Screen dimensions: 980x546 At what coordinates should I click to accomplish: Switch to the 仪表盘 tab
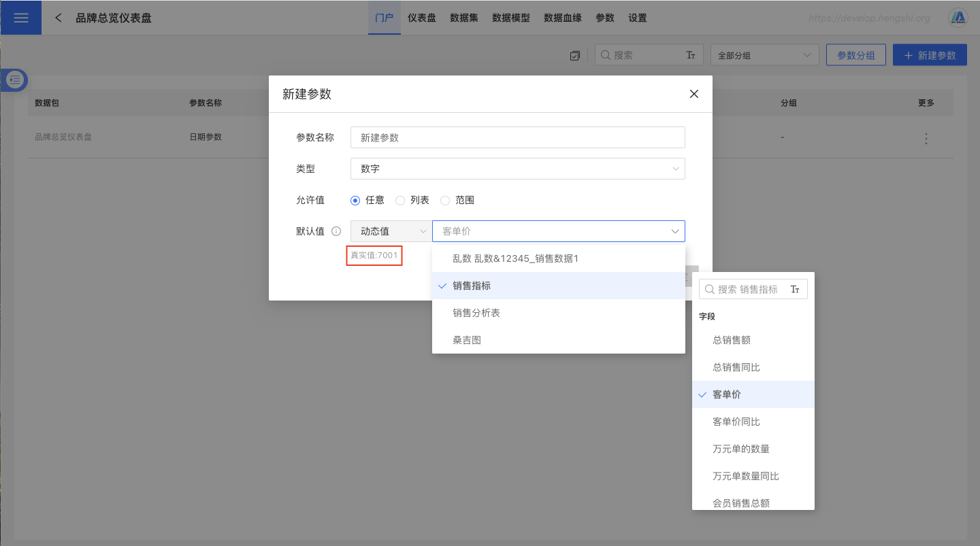[421, 18]
